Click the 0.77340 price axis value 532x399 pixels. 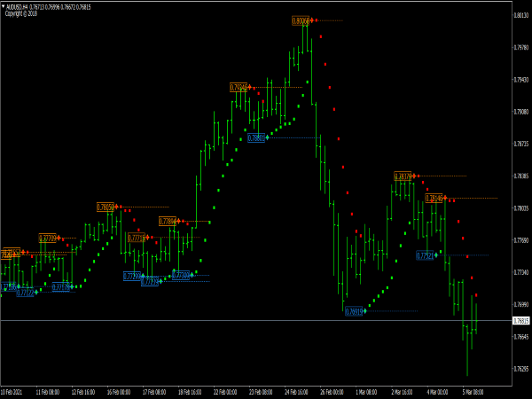point(521,272)
